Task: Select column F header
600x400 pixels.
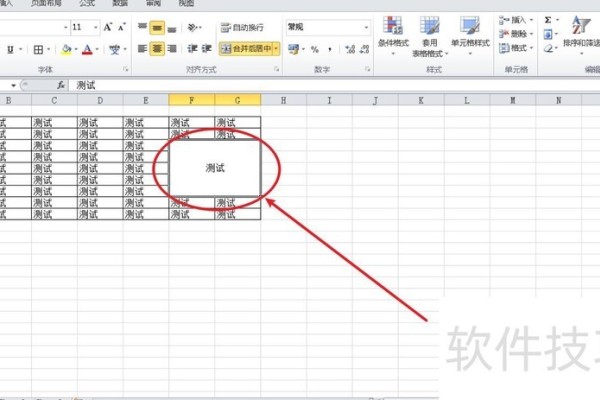Action: tap(191, 100)
